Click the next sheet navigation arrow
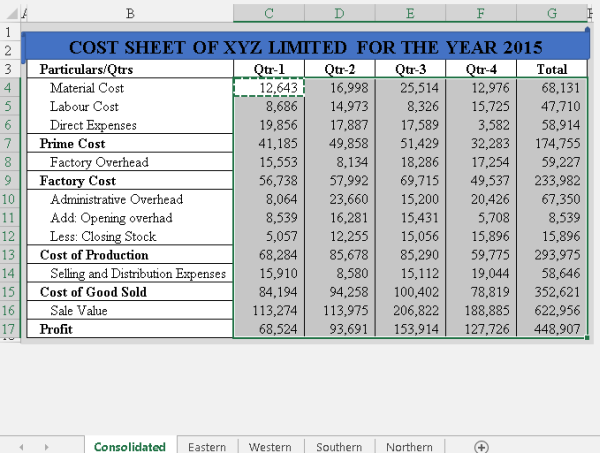This screenshot has width=600, height=453. pos(46,446)
